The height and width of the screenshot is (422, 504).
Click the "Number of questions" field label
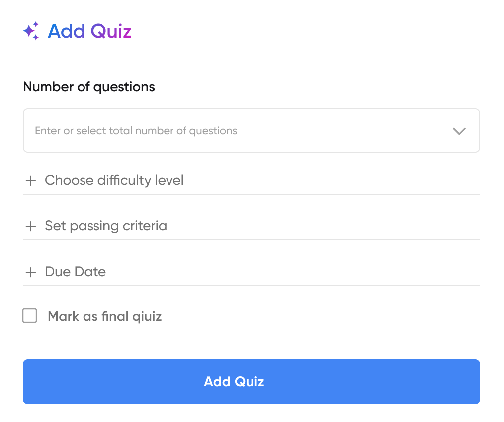89,87
